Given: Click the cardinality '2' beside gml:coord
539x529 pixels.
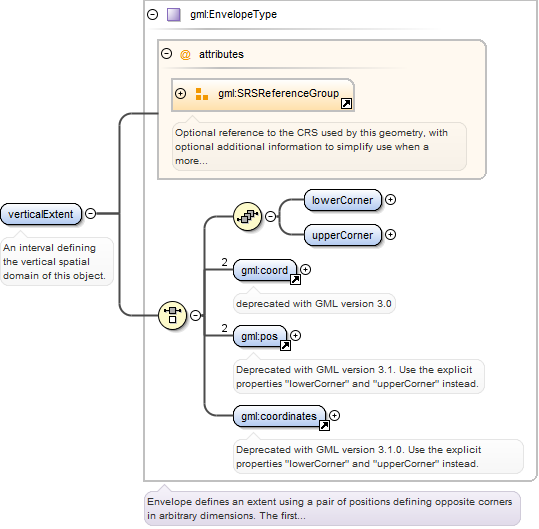Looking at the screenshot, I should click(x=224, y=262).
